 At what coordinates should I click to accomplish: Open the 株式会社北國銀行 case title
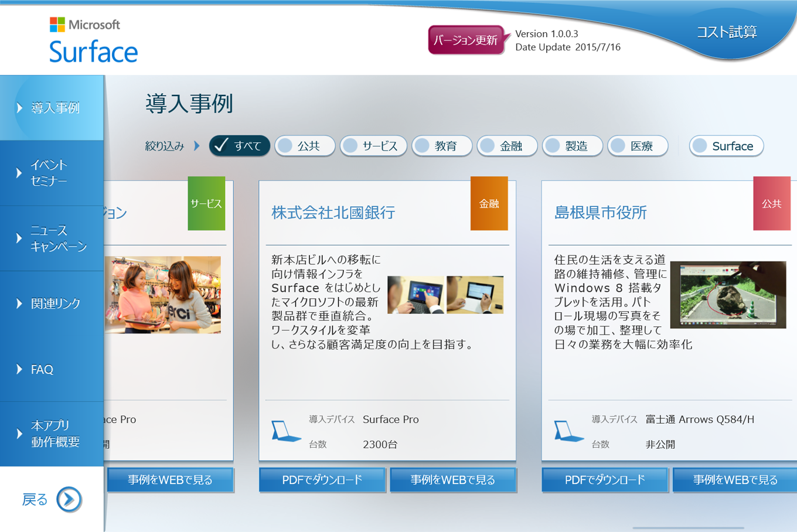coord(333,212)
